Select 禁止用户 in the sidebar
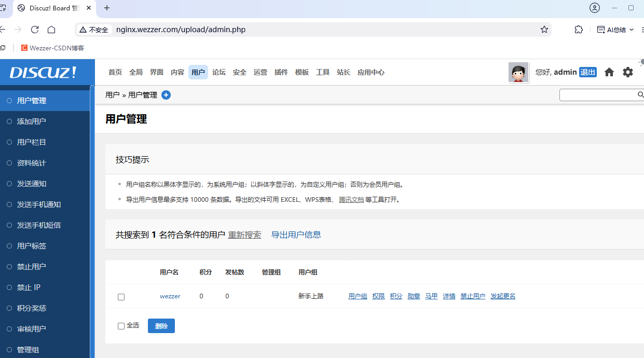 45,267
